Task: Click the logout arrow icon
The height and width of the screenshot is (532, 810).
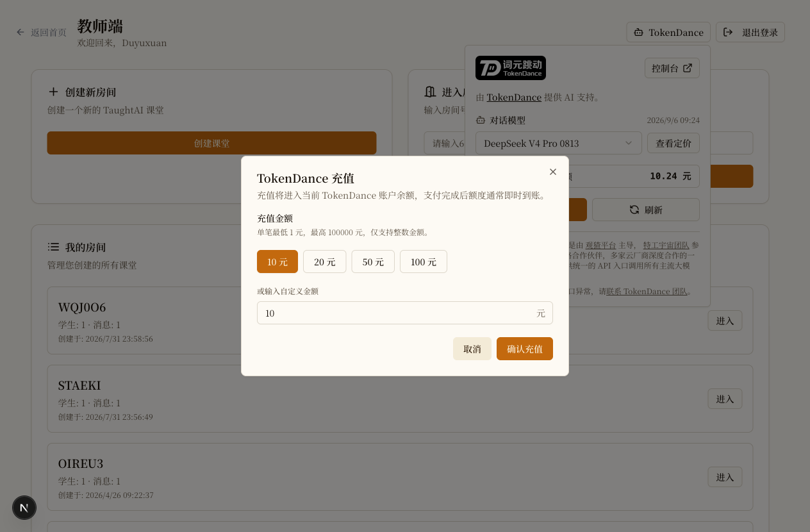Action: [728, 32]
